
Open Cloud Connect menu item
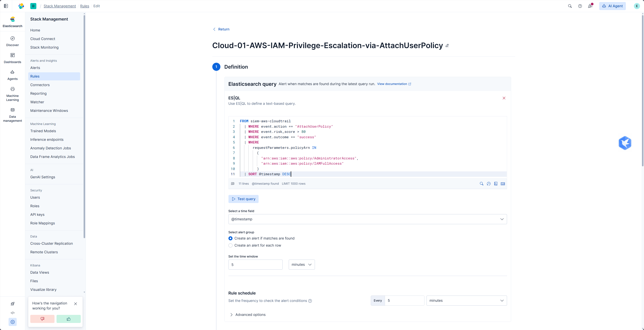click(x=43, y=39)
